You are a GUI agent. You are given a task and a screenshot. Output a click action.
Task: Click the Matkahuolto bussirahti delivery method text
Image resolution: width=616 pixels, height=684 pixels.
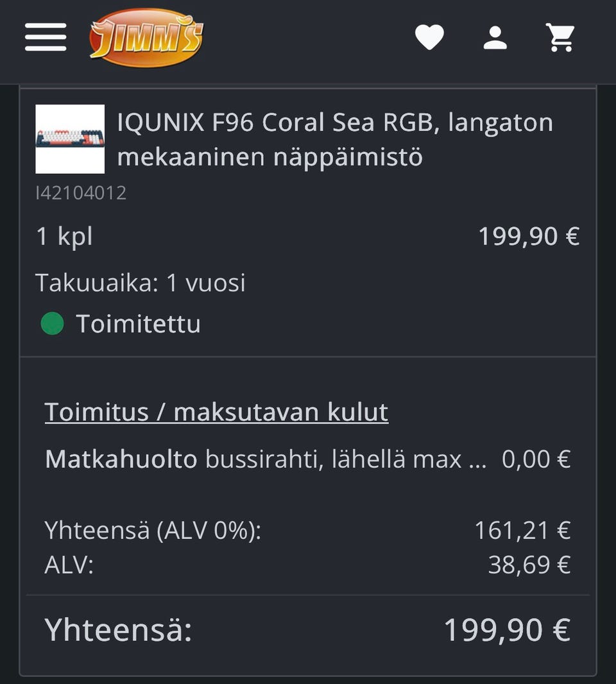(265, 459)
